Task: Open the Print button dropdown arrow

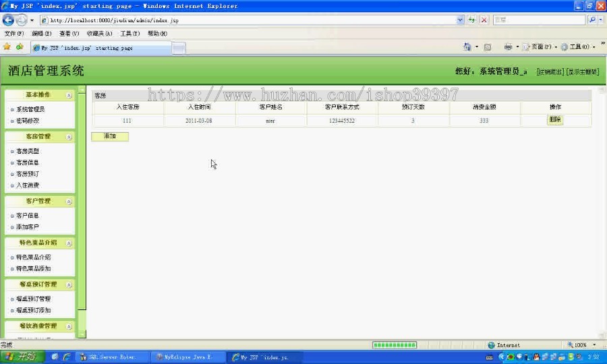Action: point(517,47)
